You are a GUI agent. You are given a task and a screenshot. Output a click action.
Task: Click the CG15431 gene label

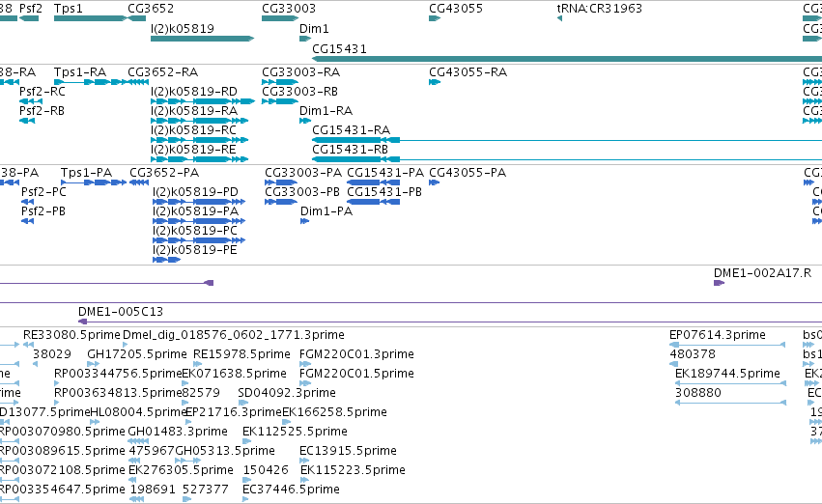point(339,48)
